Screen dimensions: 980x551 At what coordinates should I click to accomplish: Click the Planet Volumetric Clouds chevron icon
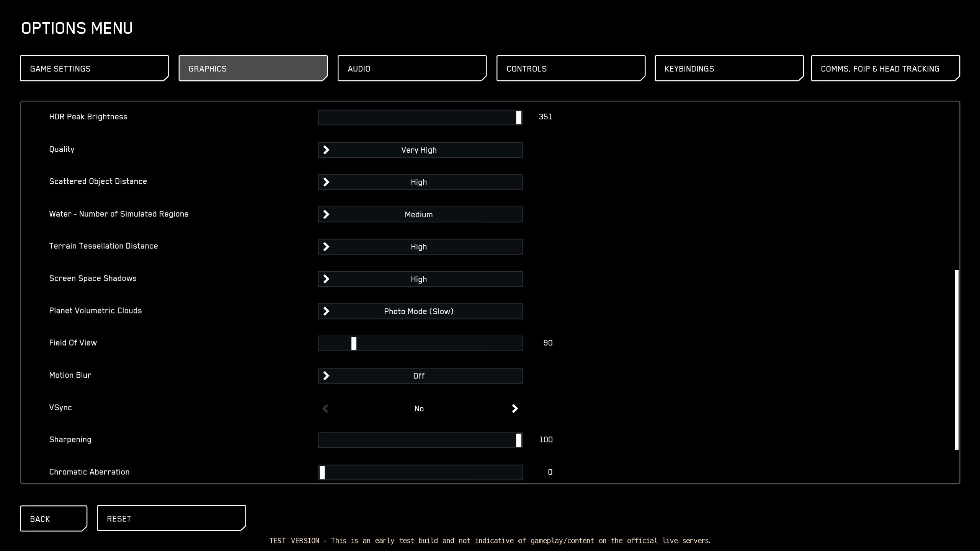pos(326,311)
